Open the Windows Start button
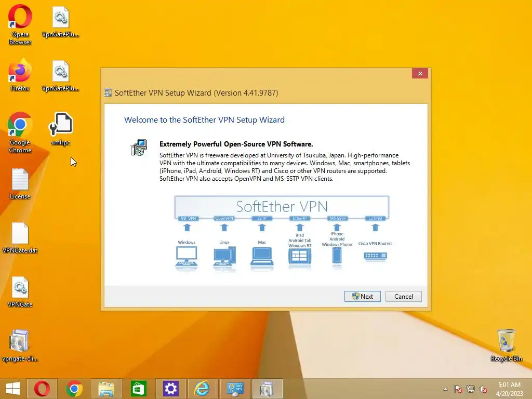The width and height of the screenshot is (532, 399). [x=13, y=389]
